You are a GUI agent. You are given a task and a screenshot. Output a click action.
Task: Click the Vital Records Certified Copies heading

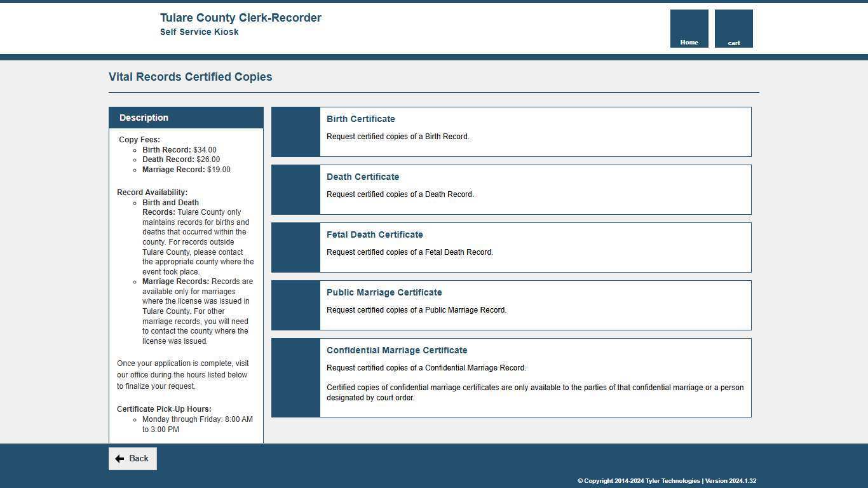[190, 77]
